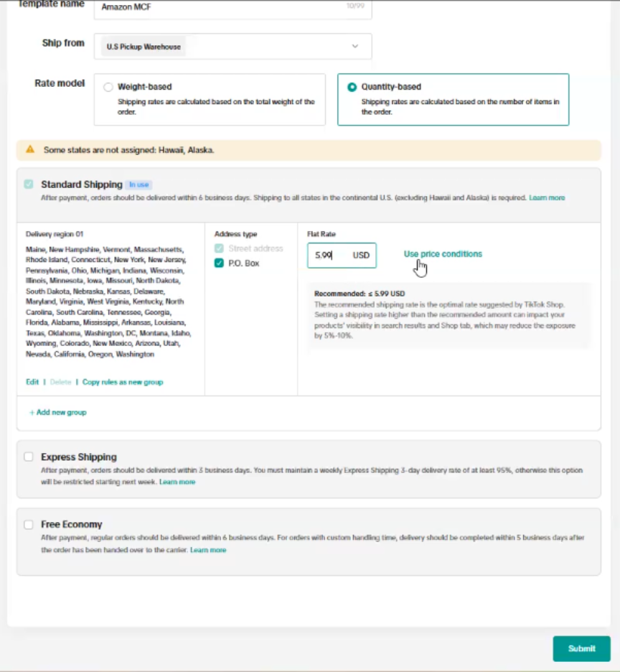Select the Weight-based rate model
Image resolution: width=620 pixels, height=672 pixels.
[108, 87]
